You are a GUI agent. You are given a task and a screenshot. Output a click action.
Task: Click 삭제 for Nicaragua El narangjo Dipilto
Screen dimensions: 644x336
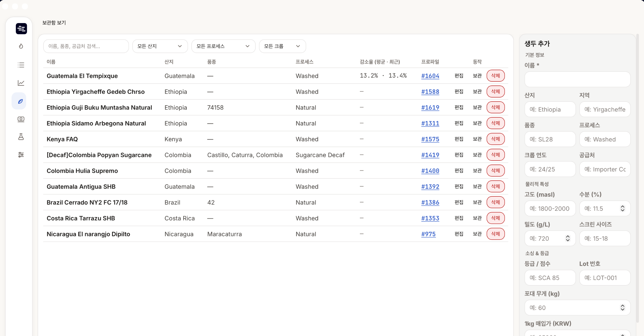496,234
